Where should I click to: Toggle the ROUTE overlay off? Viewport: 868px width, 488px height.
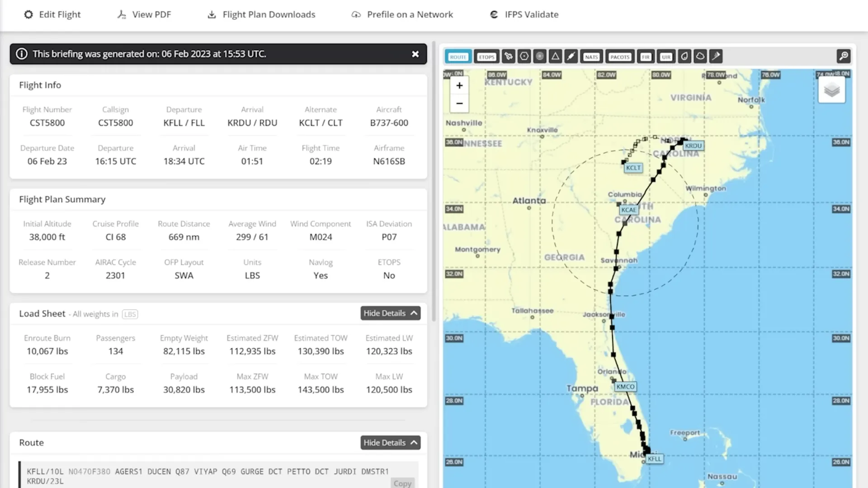click(x=458, y=56)
